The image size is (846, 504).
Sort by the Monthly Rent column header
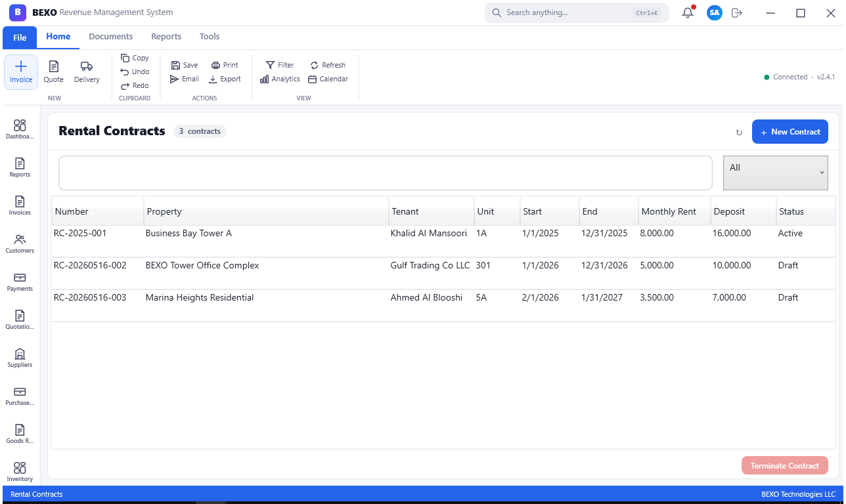click(x=674, y=211)
